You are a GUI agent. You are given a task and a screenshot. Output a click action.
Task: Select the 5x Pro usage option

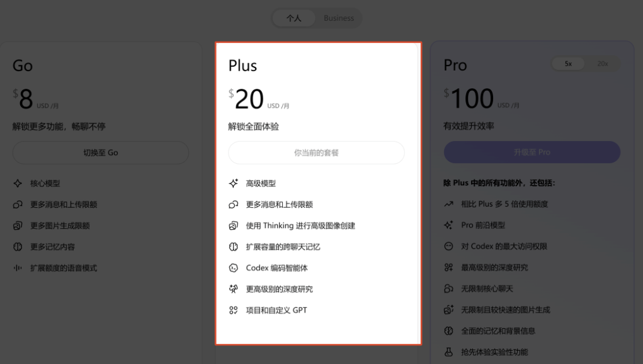568,64
